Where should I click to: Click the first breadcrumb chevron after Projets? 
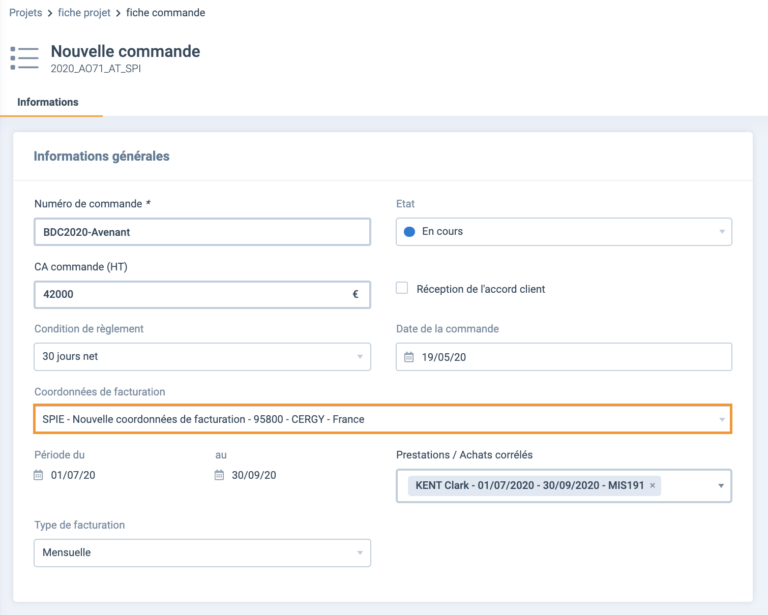pyautogui.click(x=50, y=13)
